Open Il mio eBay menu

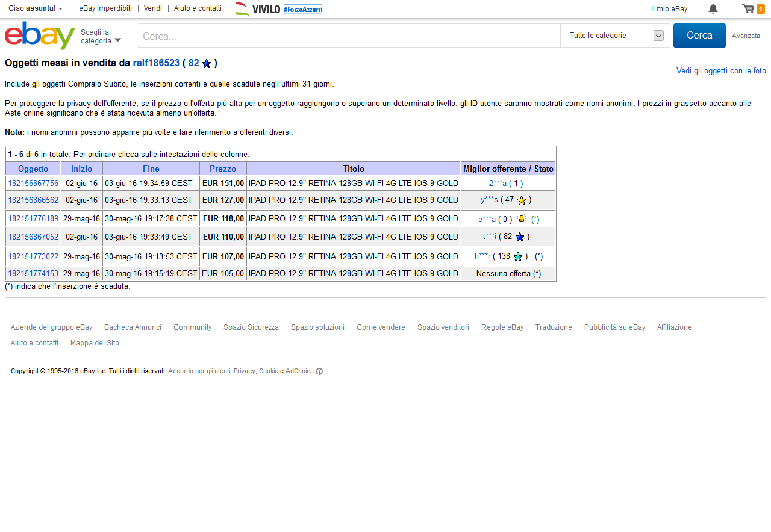[669, 9]
